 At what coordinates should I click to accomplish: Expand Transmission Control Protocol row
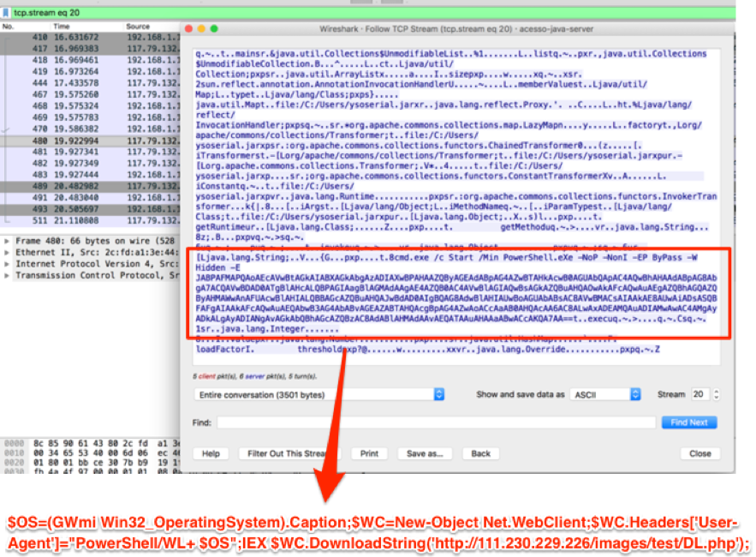(6, 275)
